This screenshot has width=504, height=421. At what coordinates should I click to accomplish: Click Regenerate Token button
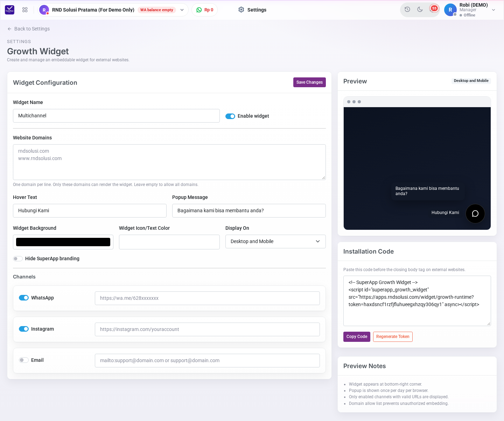pyautogui.click(x=393, y=337)
